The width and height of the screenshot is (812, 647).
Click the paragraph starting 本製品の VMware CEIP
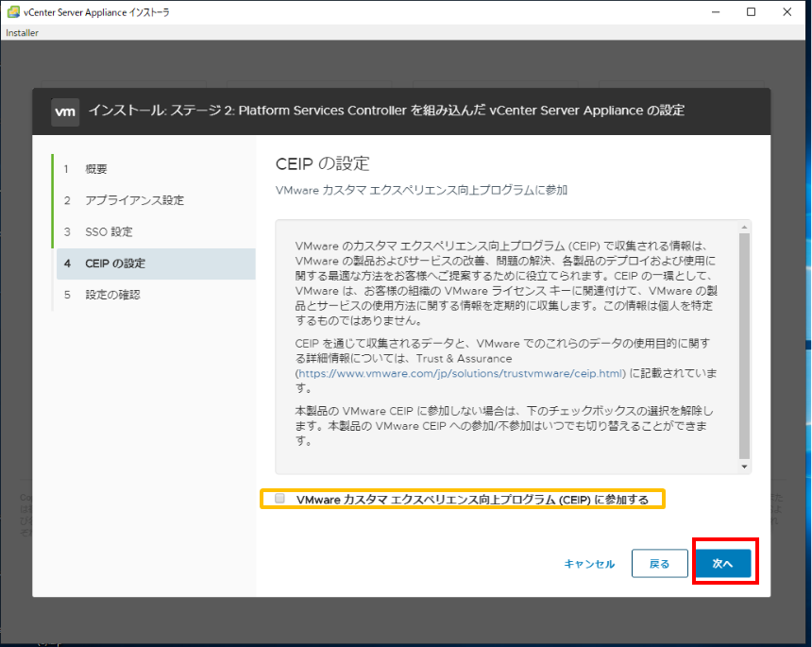(x=504, y=426)
